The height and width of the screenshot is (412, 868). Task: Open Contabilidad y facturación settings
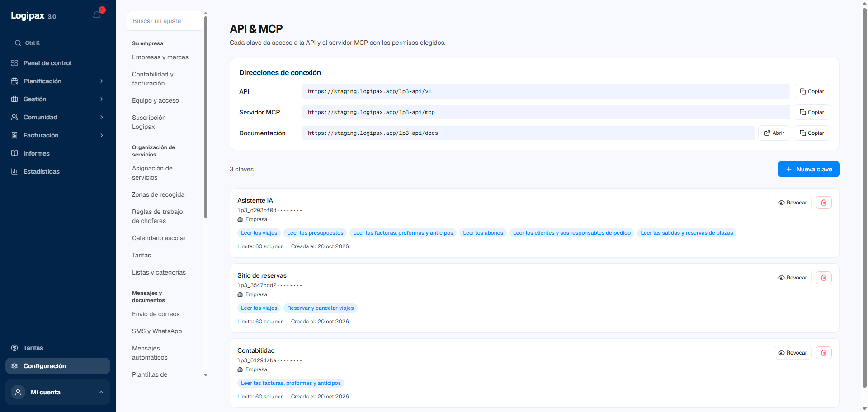point(153,79)
